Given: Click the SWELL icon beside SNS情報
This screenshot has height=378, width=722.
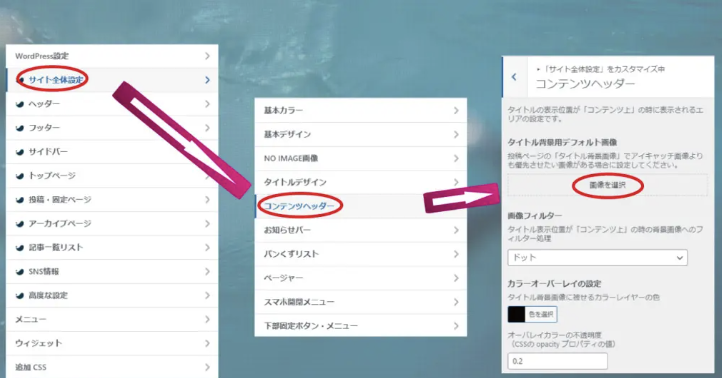Looking at the screenshot, I should point(20,272).
